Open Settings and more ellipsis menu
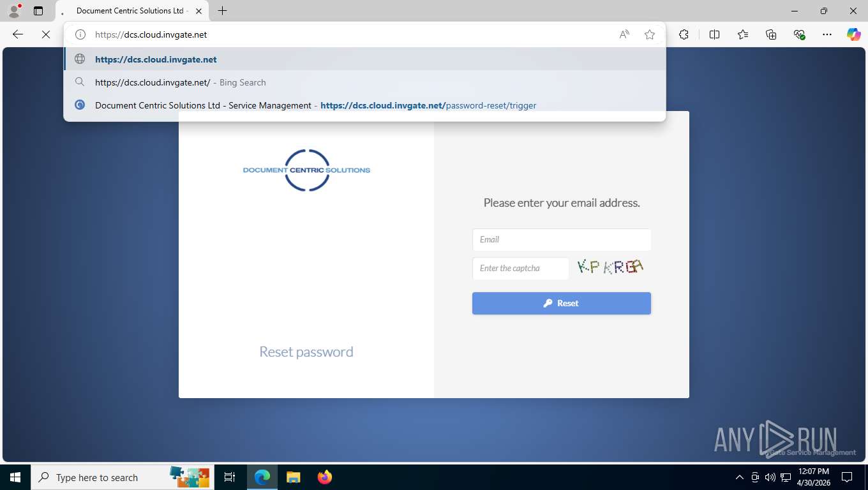The width and height of the screenshot is (868, 490). (827, 34)
